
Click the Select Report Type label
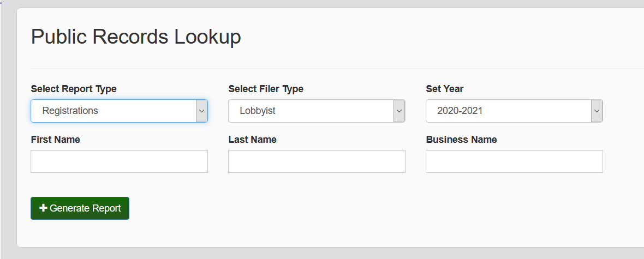point(74,89)
